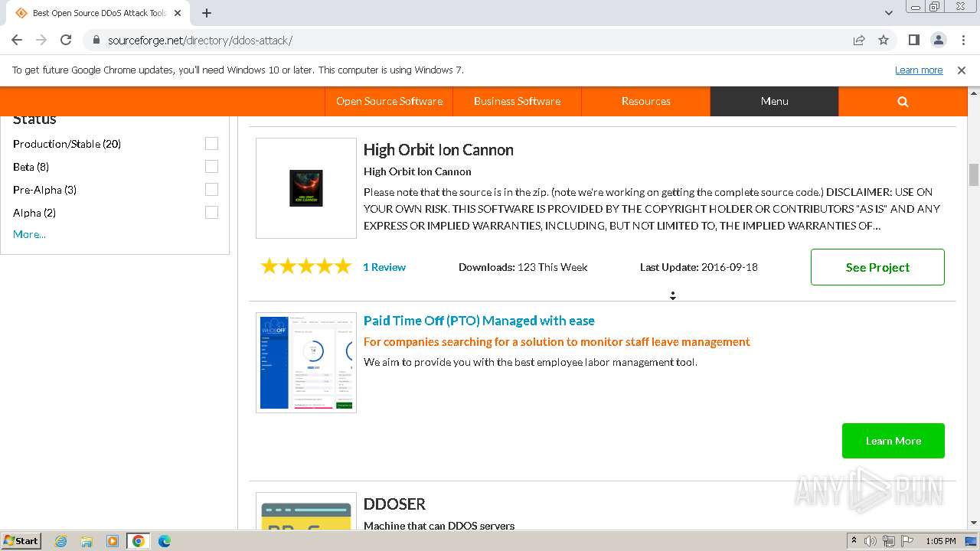
Task: Open the 1 Review link
Action: [x=384, y=267]
